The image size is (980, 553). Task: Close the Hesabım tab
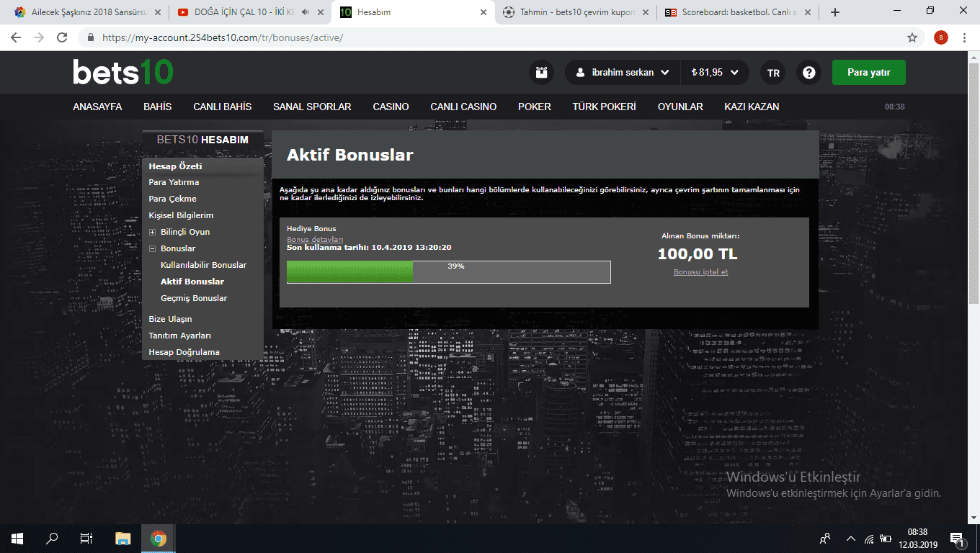(x=484, y=12)
